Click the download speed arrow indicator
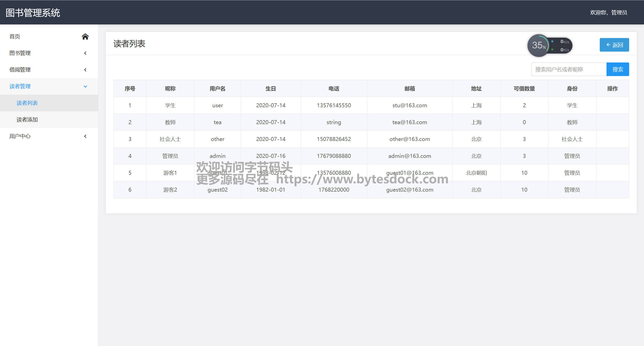Screen dimensions: 644x346 pos(552,50)
